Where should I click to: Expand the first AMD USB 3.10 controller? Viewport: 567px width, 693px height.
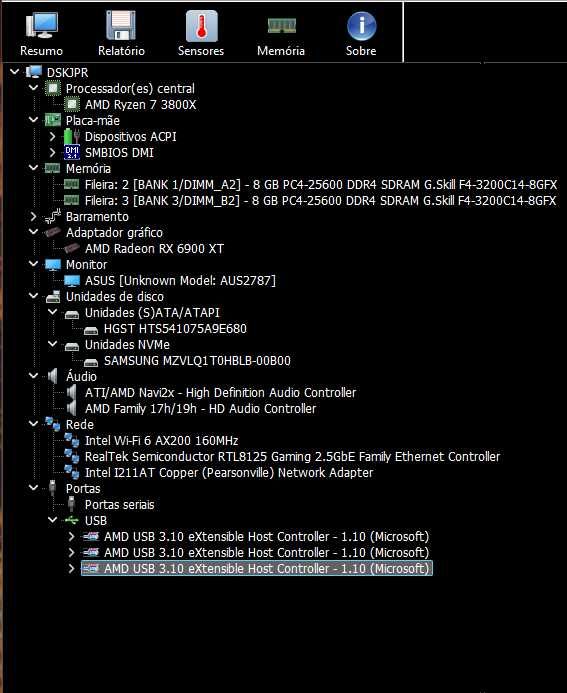(72, 537)
